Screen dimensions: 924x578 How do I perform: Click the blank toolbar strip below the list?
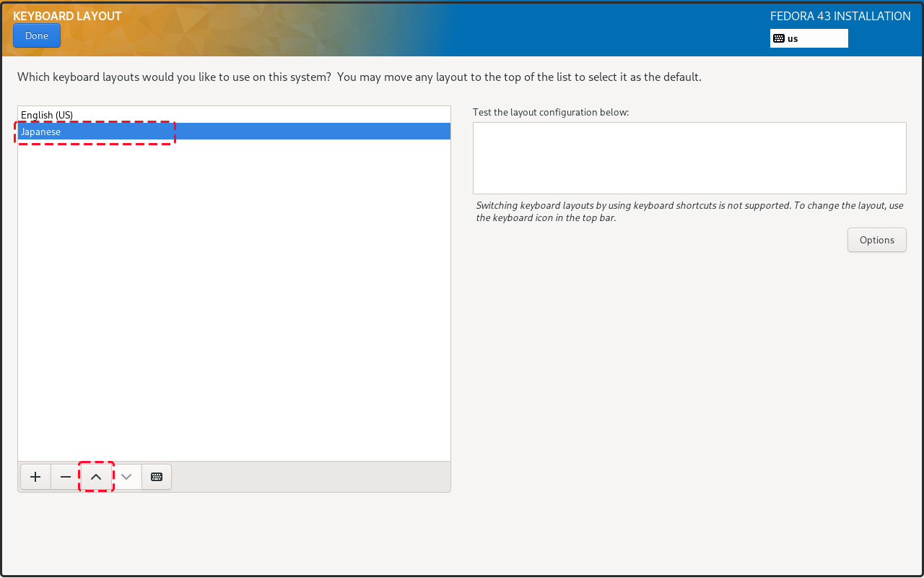(310, 477)
